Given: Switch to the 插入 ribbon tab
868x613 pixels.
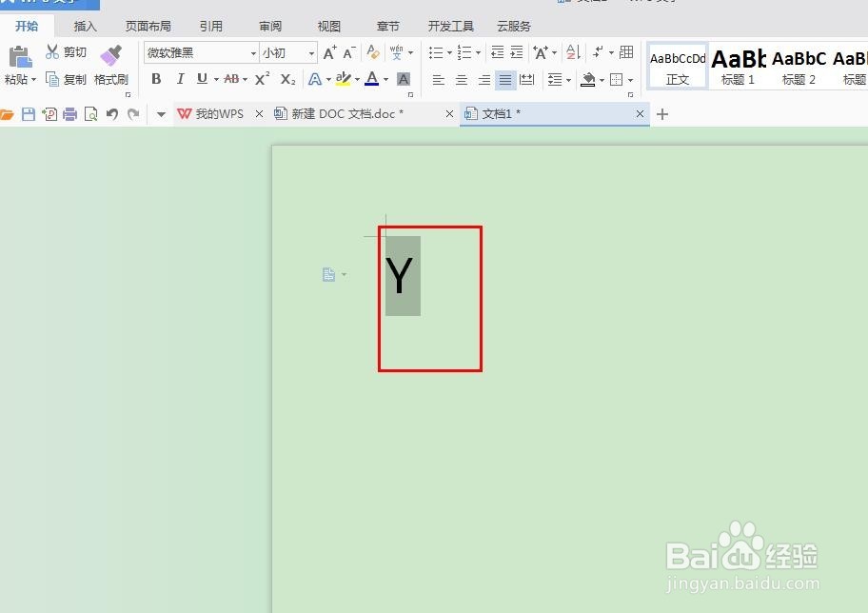Looking at the screenshot, I should 85,26.
